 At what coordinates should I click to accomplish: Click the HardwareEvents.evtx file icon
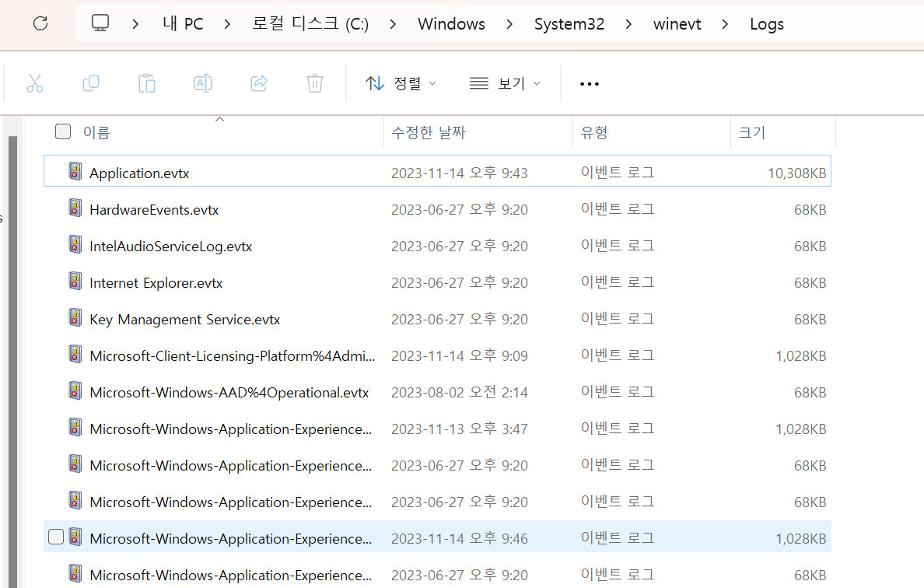pyautogui.click(x=75, y=208)
